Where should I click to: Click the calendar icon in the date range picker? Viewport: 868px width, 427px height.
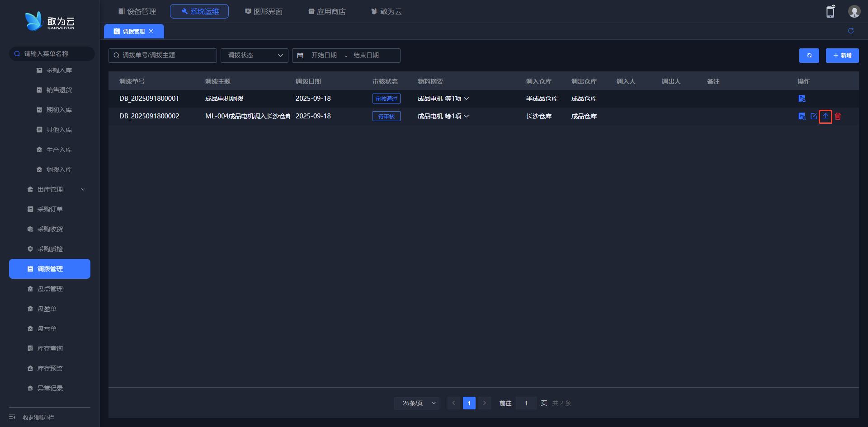pyautogui.click(x=300, y=56)
